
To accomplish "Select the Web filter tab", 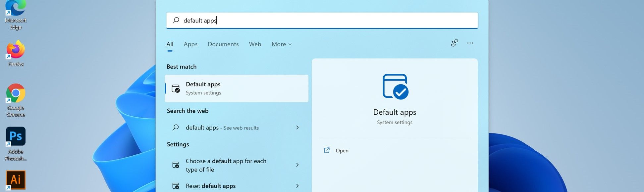I will tap(255, 44).
